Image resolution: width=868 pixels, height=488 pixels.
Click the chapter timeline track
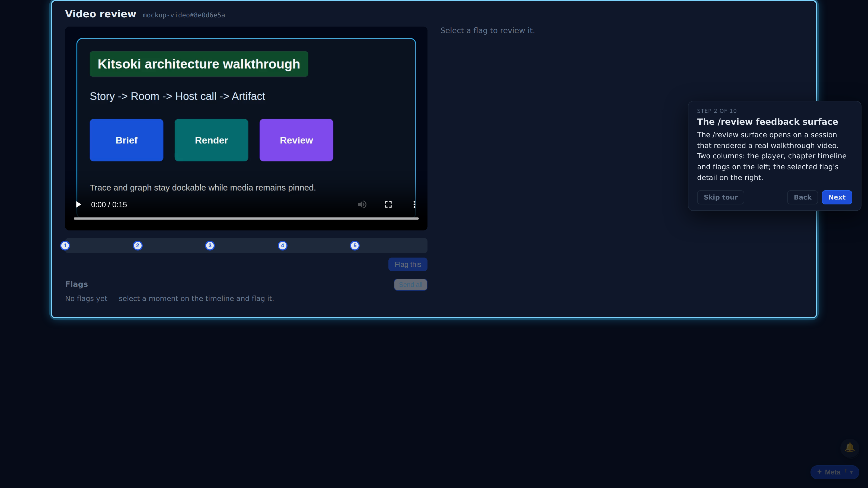pos(246,246)
